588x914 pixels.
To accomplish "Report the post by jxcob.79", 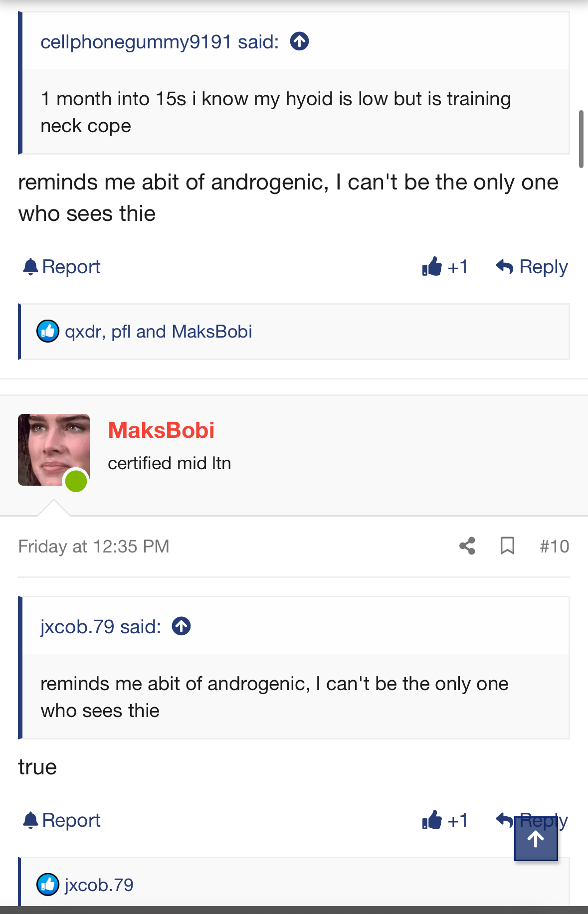I will (62, 267).
